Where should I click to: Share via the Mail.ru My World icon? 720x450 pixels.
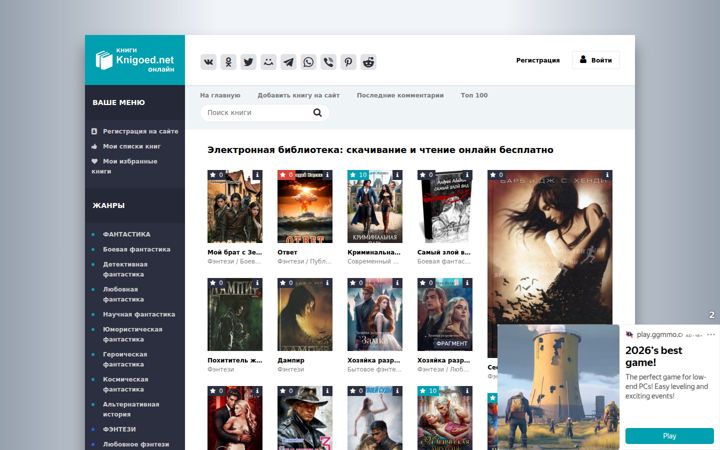[269, 62]
